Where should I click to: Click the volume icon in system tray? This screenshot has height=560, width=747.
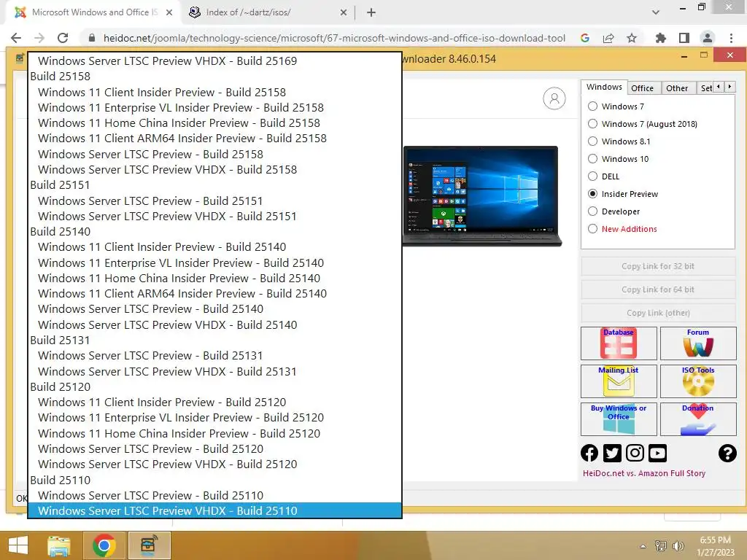(x=678, y=546)
